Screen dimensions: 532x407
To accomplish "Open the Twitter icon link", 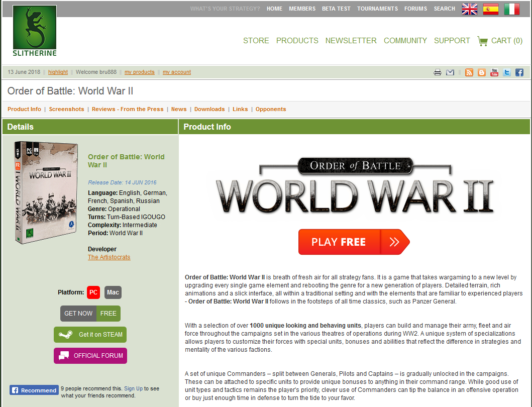I will (507, 72).
